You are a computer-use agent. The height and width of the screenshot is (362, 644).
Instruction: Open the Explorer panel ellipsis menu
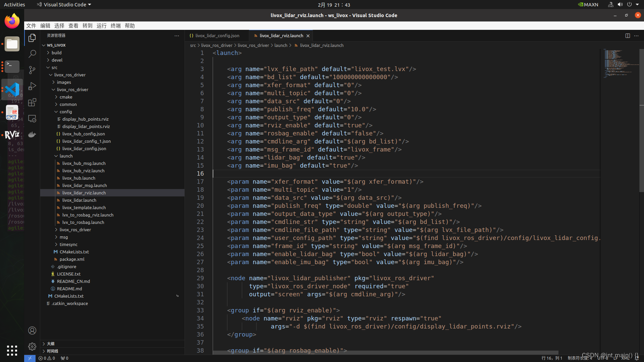(177, 36)
